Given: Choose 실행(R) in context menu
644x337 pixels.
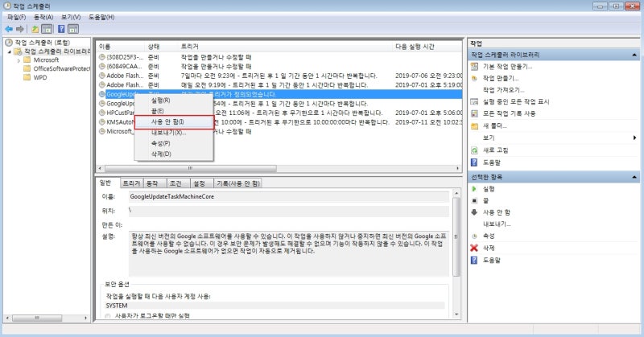Looking at the screenshot, I should (174, 101).
